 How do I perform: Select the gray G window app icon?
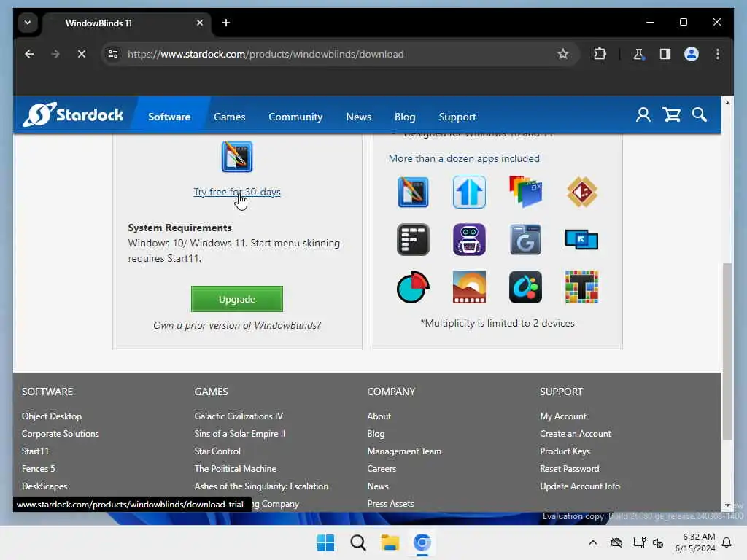pos(525,239)
